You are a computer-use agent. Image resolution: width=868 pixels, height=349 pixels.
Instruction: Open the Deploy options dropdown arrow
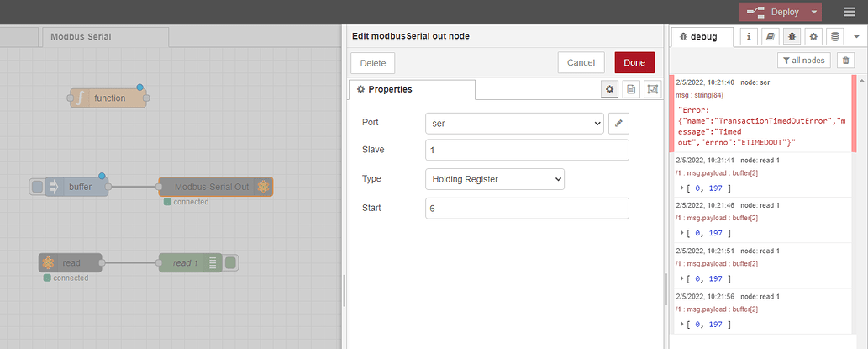pos(814,12)
